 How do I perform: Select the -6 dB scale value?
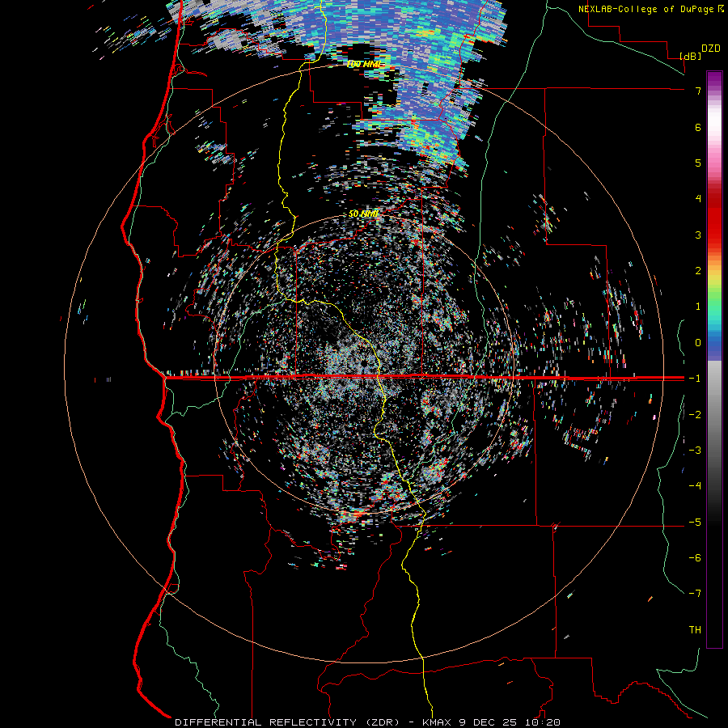tap(695, 558)
